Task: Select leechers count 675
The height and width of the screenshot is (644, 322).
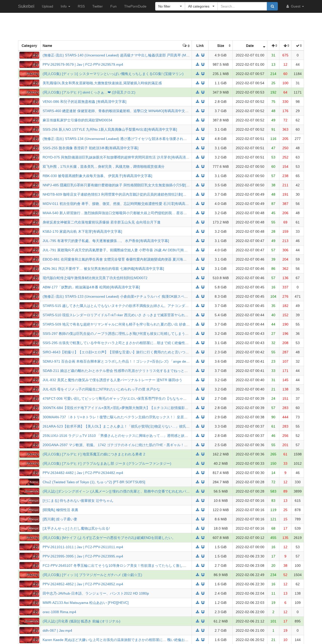Action: [285, 55]
